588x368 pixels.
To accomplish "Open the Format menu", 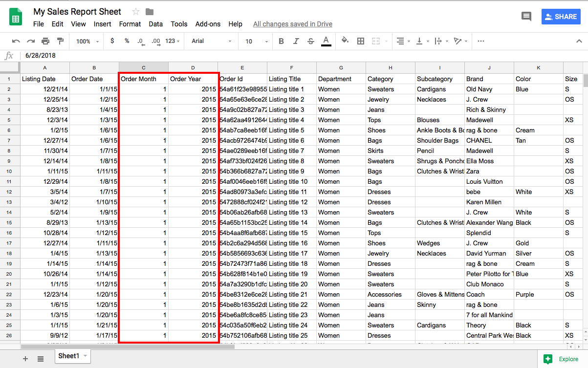I will (x=130, y=24).
